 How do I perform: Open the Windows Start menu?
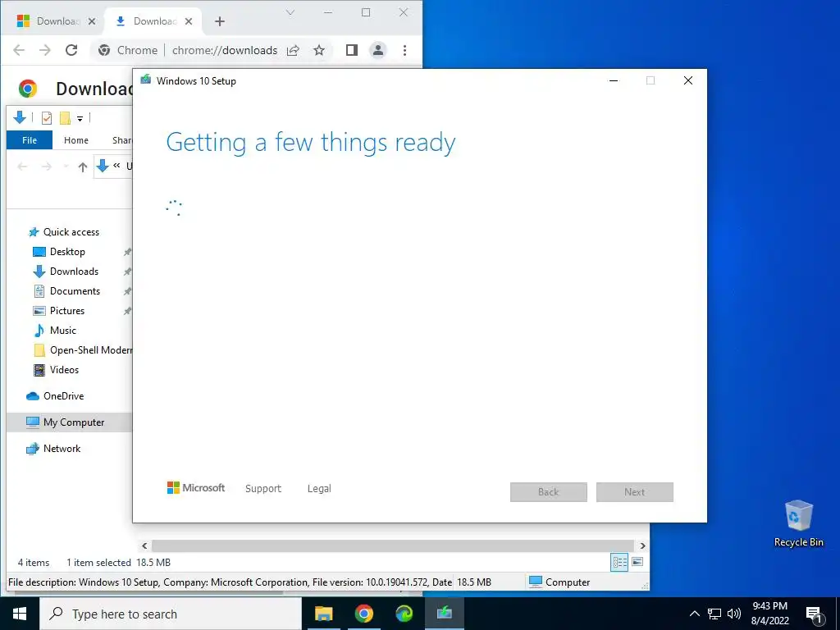(x=20, y=614)
